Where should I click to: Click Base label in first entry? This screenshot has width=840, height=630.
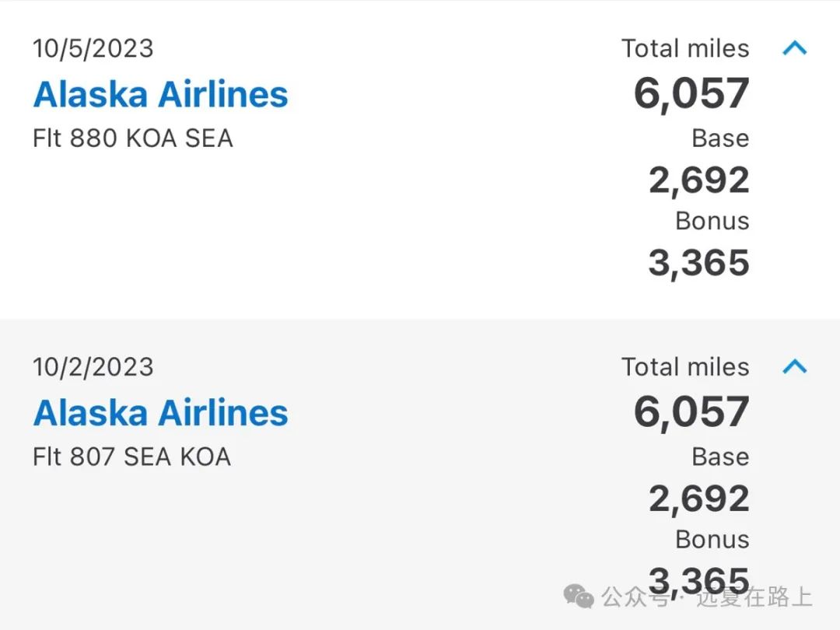(720, 138)
